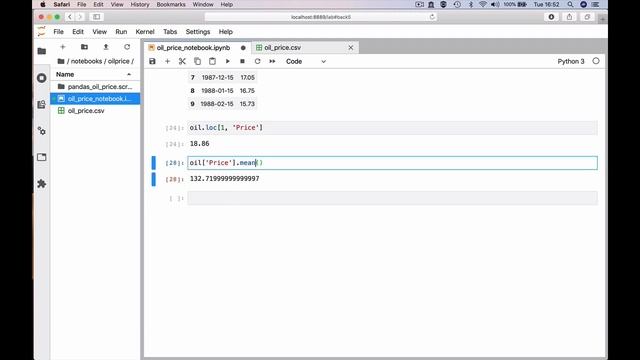Copy the selected cell
Viewport: 640px width, 360px height.
point(198,61)
